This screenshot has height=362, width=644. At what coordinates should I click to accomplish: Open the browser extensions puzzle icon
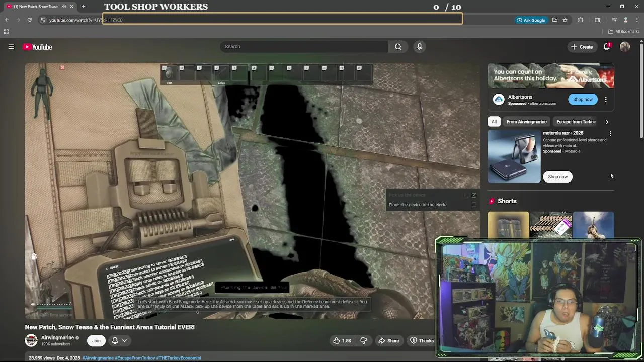(581, 20)
